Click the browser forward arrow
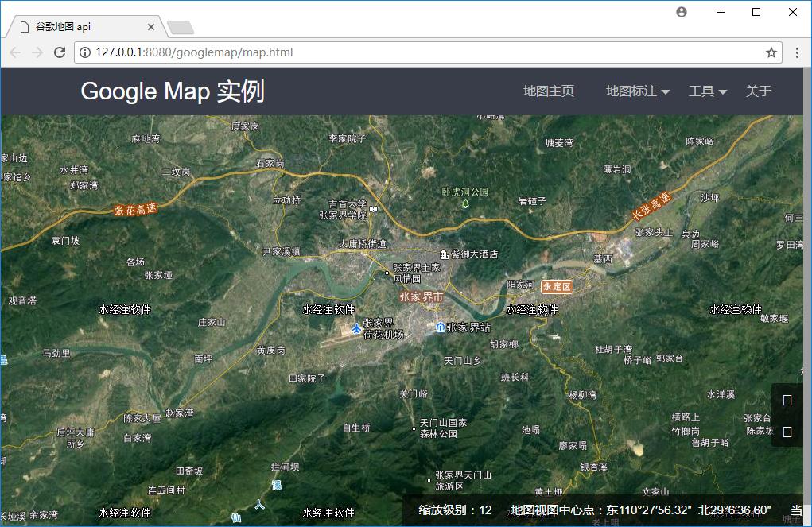 [37, 52]
